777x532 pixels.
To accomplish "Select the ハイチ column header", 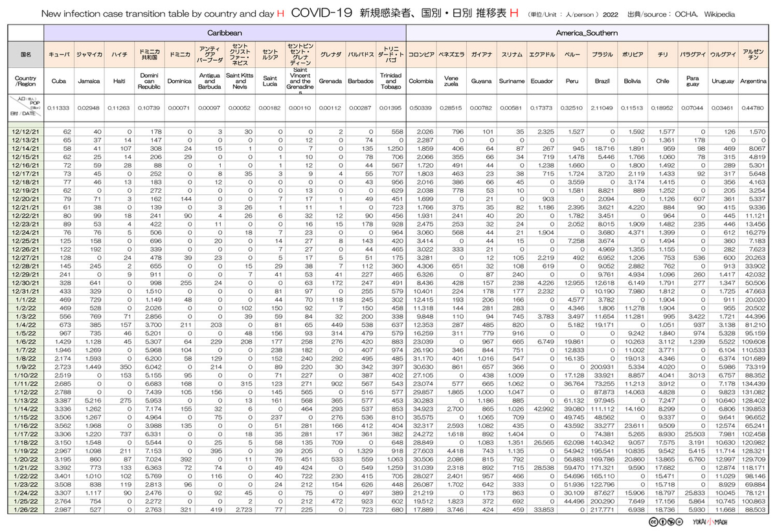I will point(119,55).
